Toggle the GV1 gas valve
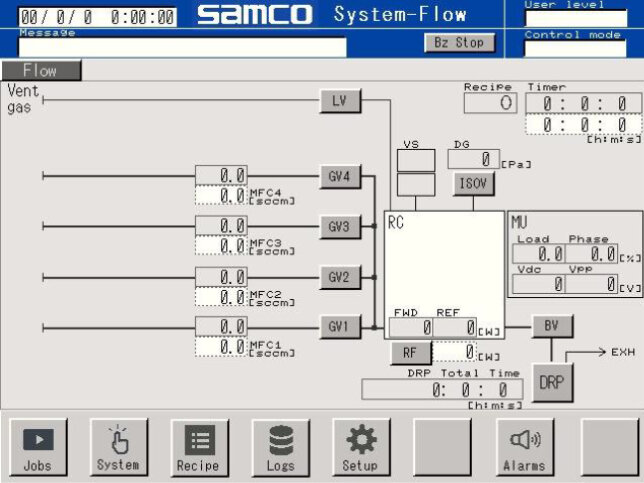The width and height of the screenshot is (644, 483). tap(340, 327)
